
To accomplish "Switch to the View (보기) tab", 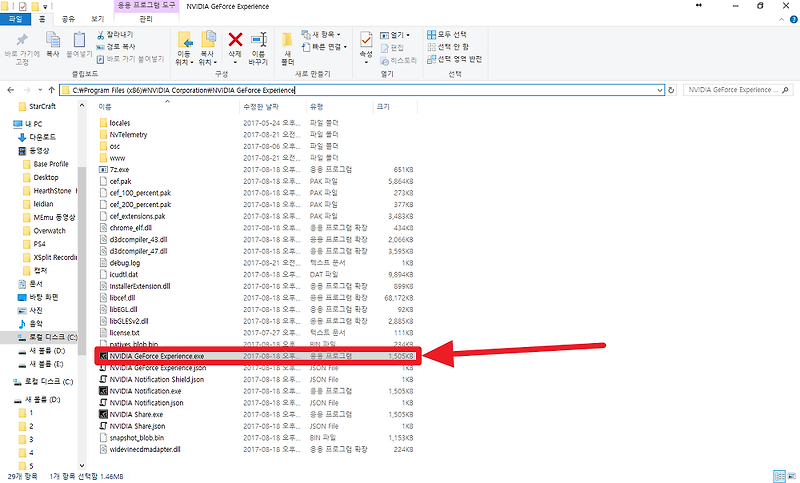I will click(x=97, y=19).
